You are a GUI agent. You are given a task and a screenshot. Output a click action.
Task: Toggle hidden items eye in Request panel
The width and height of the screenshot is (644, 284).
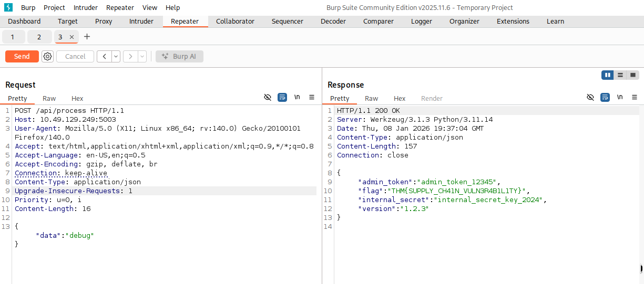[268, 98]
